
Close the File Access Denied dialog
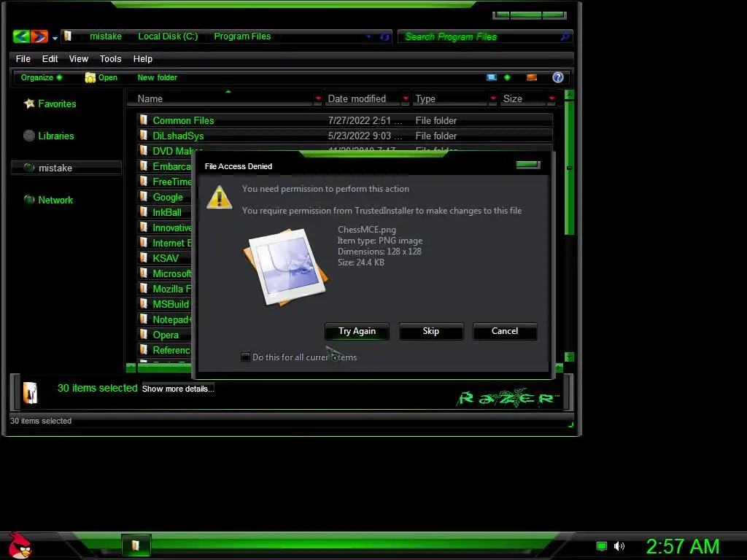point(528,165)
